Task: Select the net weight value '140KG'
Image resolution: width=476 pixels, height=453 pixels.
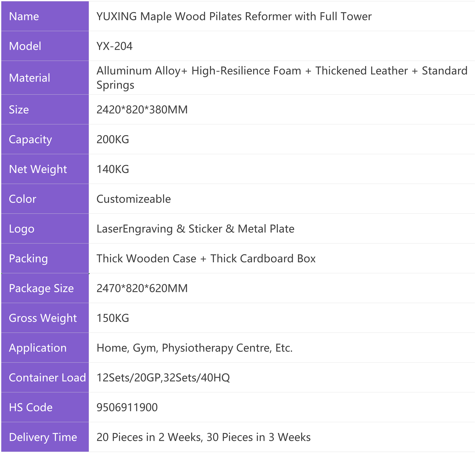Action: click(113, 169)
